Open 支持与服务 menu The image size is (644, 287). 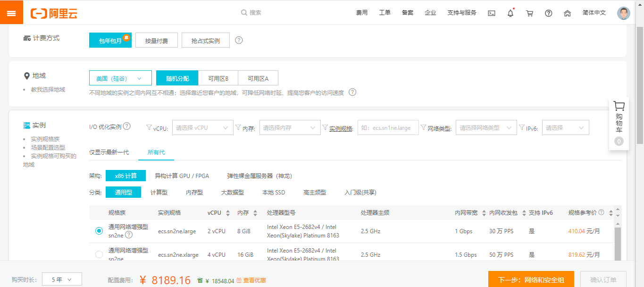click(462, 13)
